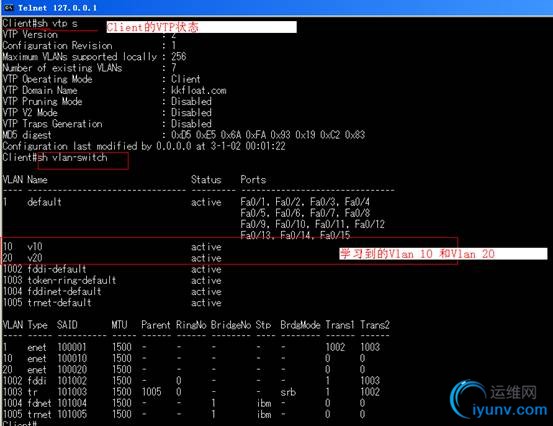Click 'VTP Traps Generation' label
The height and width of the screenshot is (426, 553).
click(x=52, y=124)
